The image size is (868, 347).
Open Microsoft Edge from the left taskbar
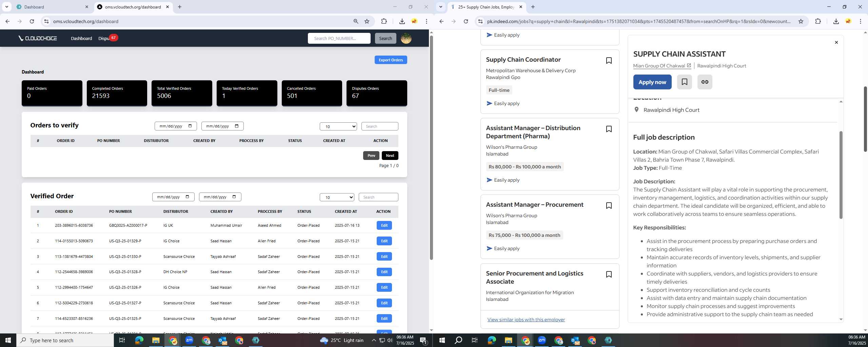coord(139,340)
